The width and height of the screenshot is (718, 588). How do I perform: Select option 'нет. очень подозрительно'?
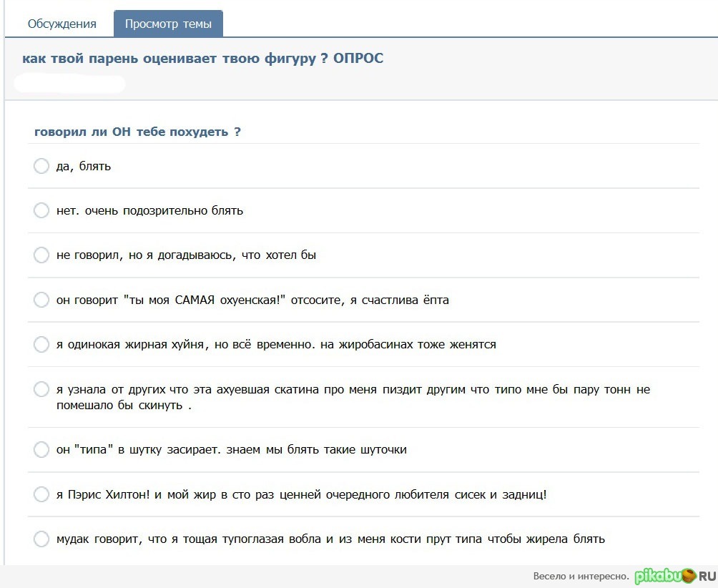click(41, 210)
